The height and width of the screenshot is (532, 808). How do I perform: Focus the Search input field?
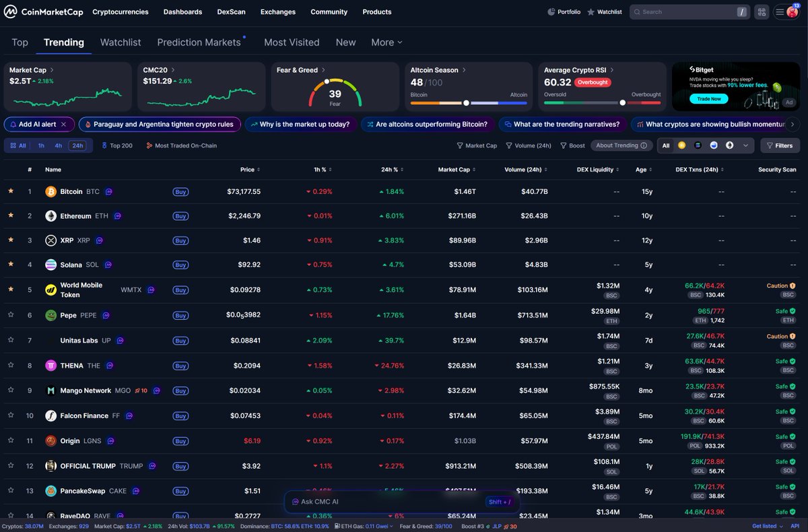690,11
